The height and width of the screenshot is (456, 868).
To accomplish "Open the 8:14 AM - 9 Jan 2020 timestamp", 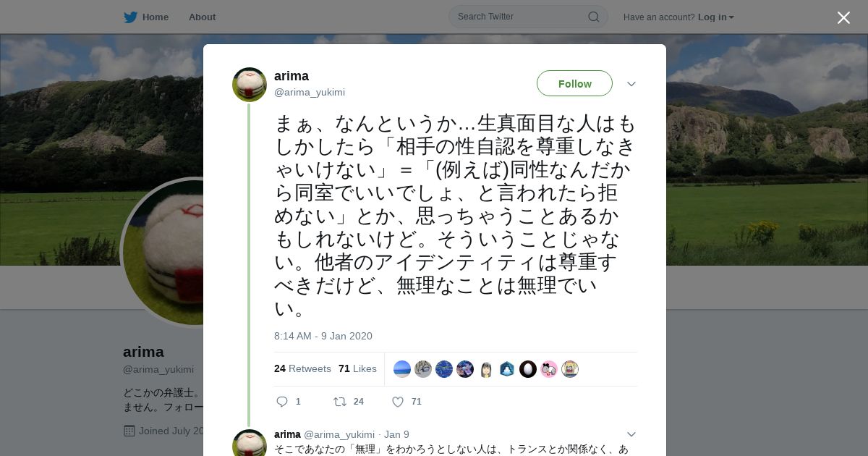I will pyautogui.click(x=323, y=336).
